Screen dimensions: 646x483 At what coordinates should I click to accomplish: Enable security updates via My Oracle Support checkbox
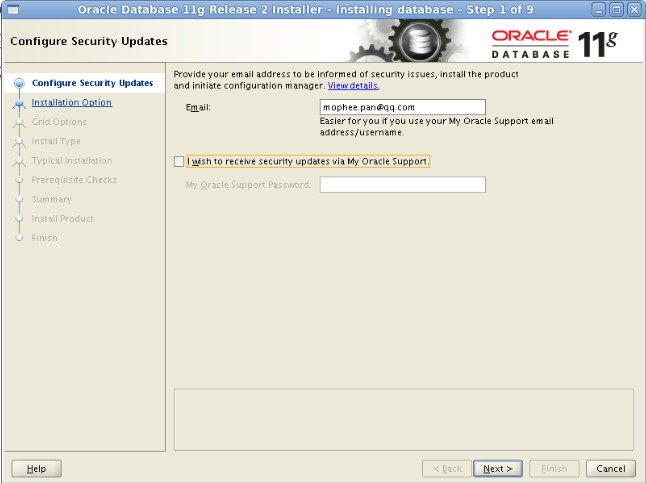pos(179,162)
